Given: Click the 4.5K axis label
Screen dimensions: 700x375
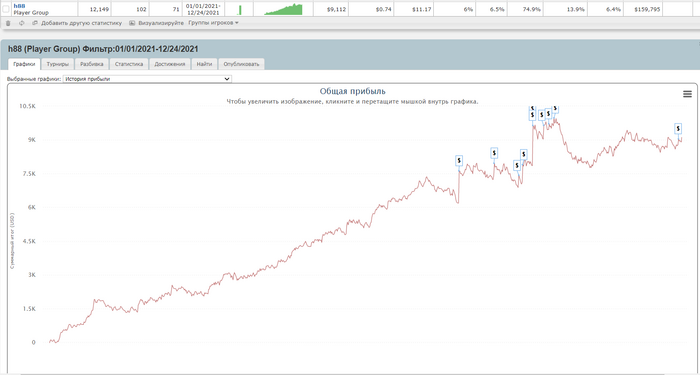Looking at the screenshot, I should click(29, 242).
